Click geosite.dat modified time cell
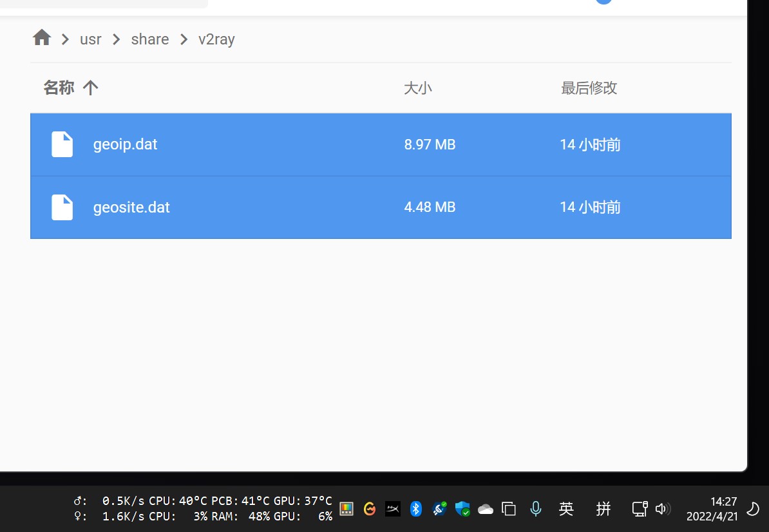The image size is (769, 532). [590, 207]
